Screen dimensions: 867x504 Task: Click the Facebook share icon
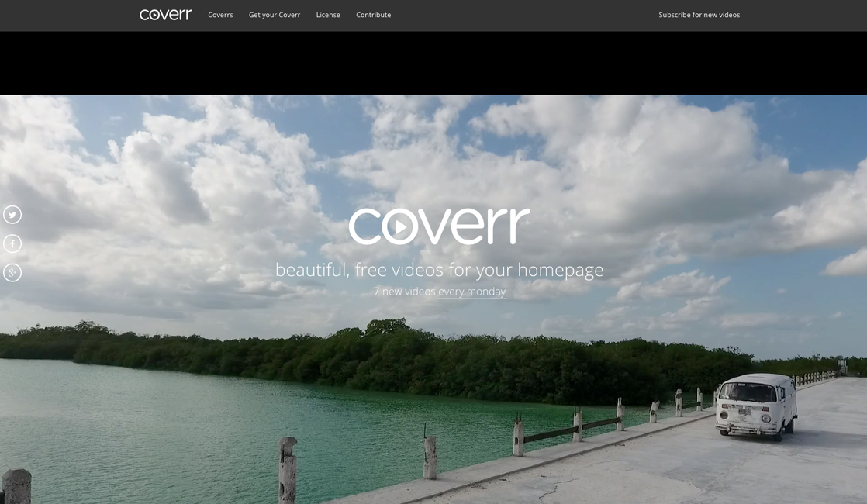(12, 243)
